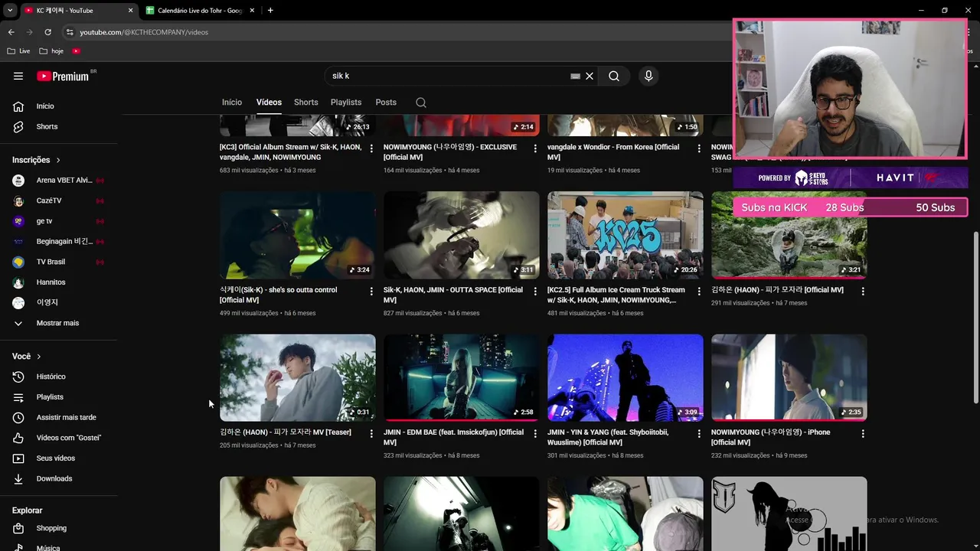Play she's so outta control thumbnail

point(298,235)
